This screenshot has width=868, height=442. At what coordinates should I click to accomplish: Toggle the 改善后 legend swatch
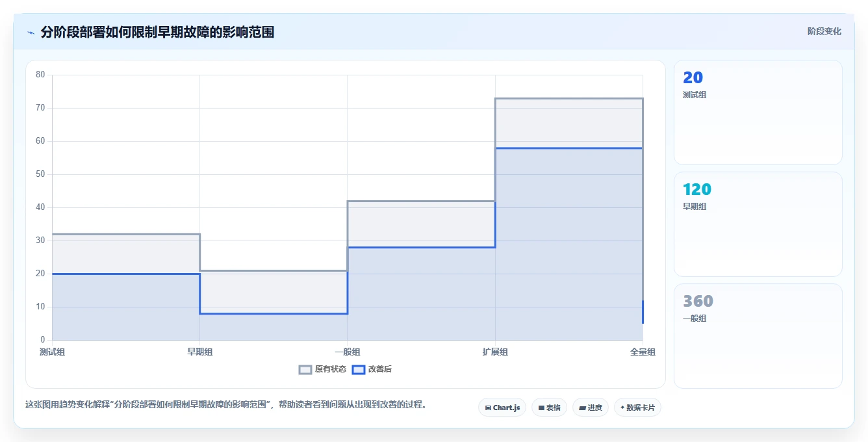[358, 369]
